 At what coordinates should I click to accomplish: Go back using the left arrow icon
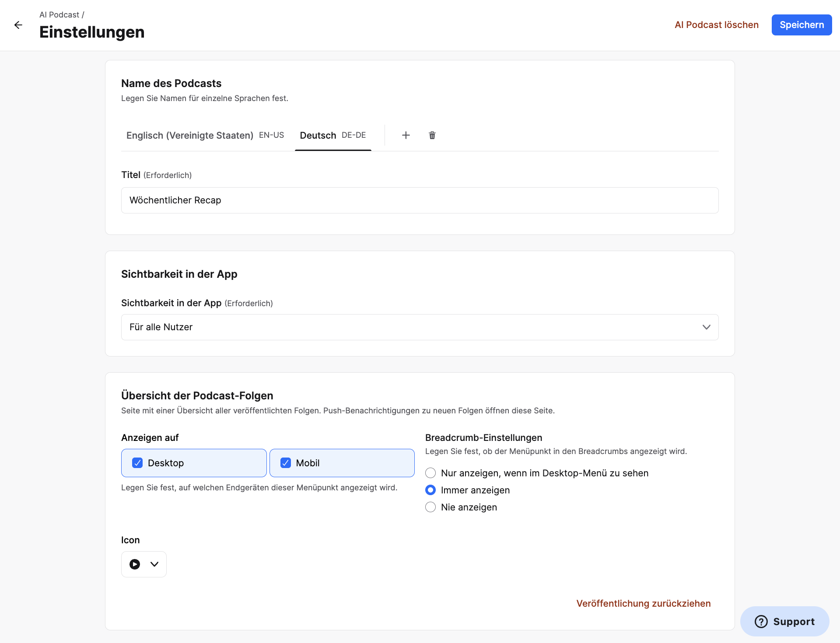(18, 25)
